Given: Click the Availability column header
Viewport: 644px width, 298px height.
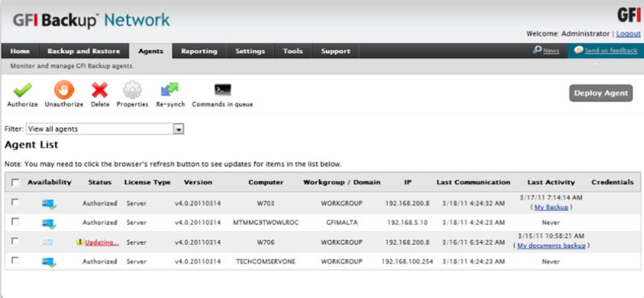Looking at the screenshot, I should (x=49, y=182).
